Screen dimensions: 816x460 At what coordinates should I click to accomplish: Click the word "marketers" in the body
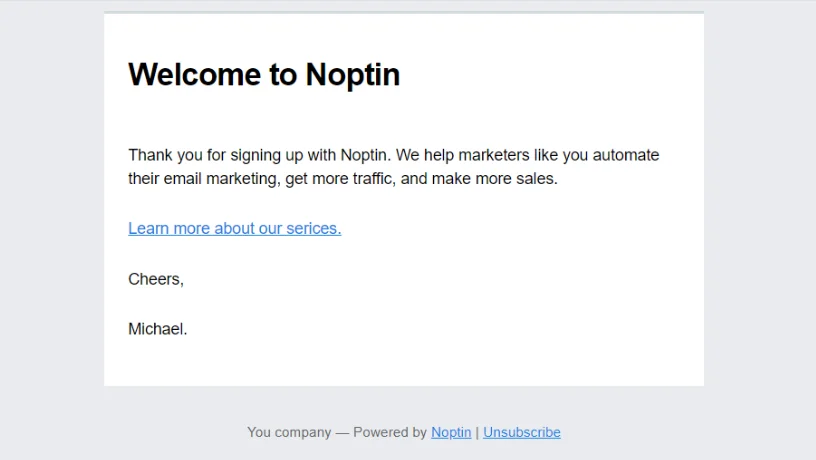click(493, 155)
